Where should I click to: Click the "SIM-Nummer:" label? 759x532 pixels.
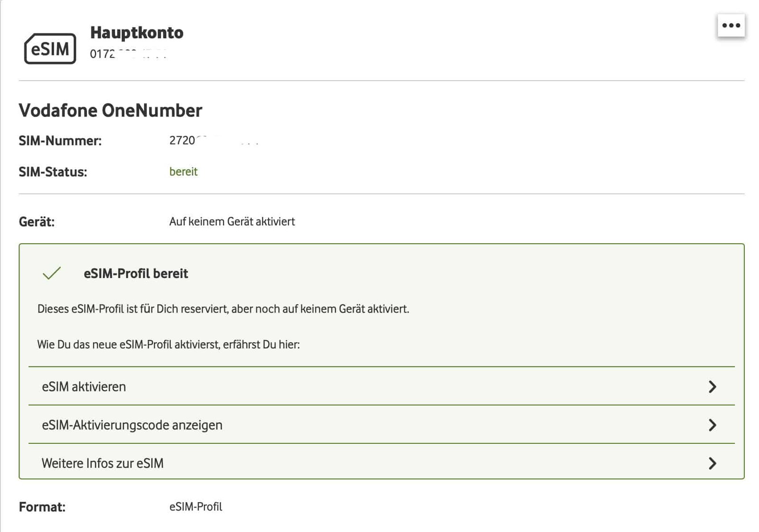(x=60, y=141)
